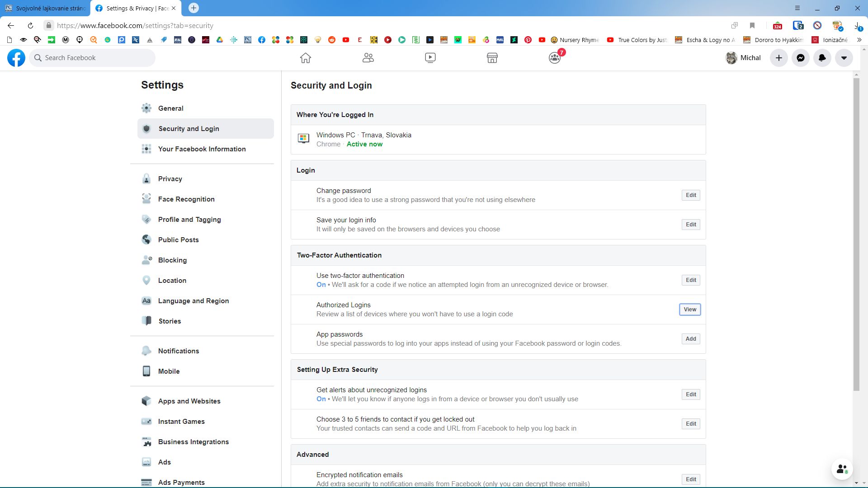Open the browser hamburger menu

(x=797, y=8)
